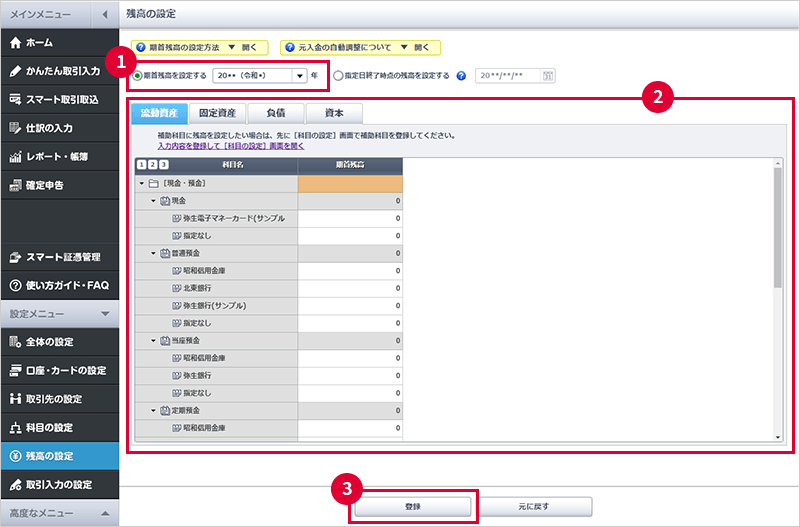Click the 登録 button
Screen dimensions: 800x527
[413, 507]
